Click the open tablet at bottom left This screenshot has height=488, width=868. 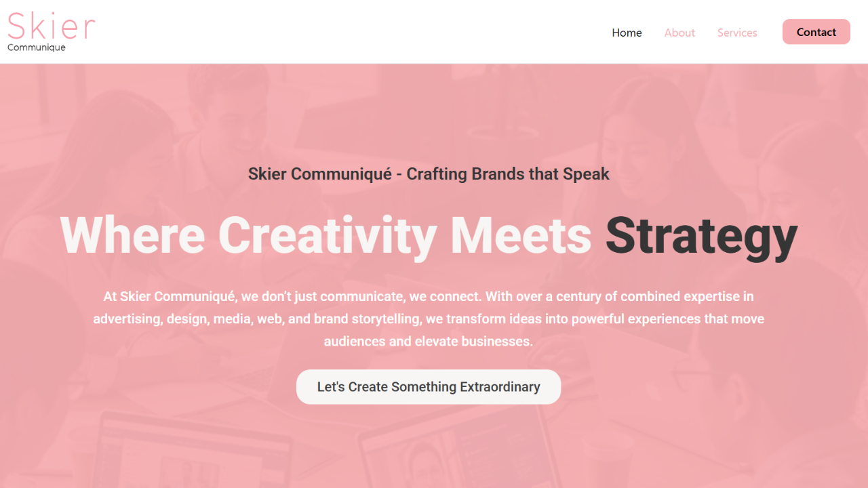pos(193,451)
